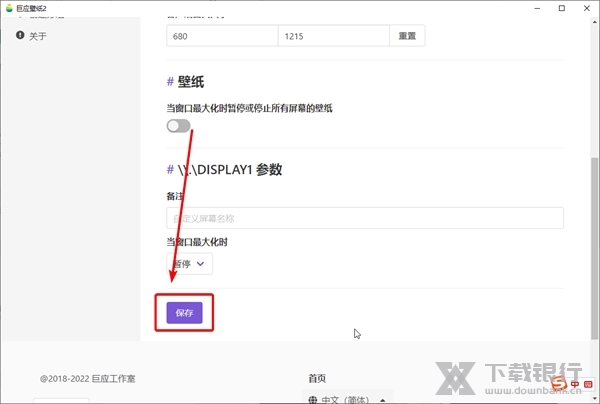The image size is (600, 404).
Task: Maximize the 巨应壁纸2 window
Action: click(x=562, y=8)
